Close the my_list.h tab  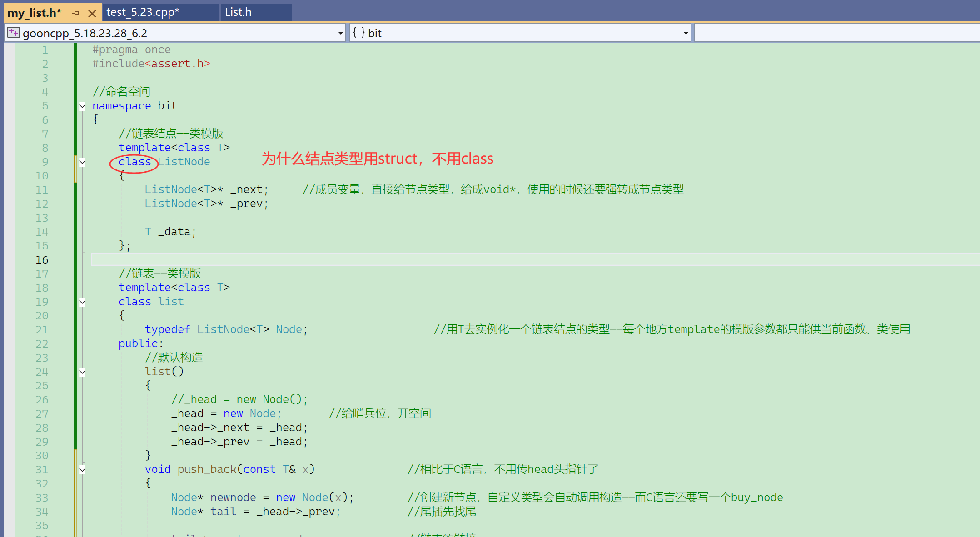(x=92, y=13)
